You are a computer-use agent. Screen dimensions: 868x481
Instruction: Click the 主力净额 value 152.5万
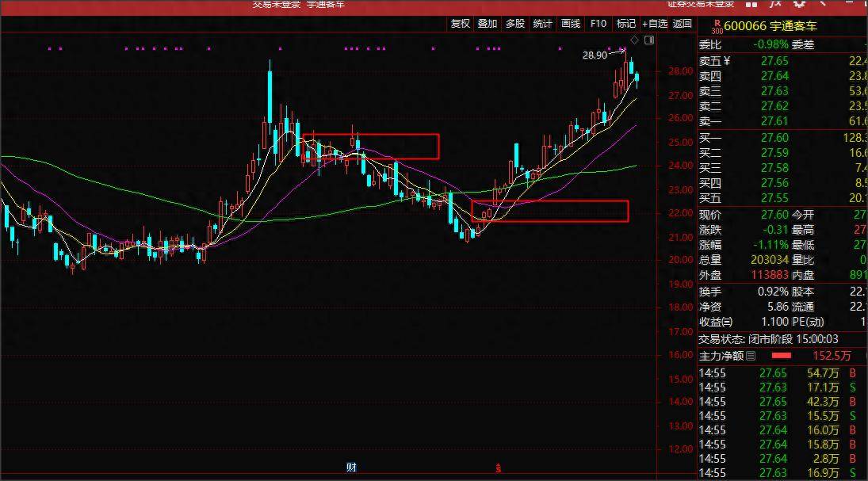coord(832,356)
